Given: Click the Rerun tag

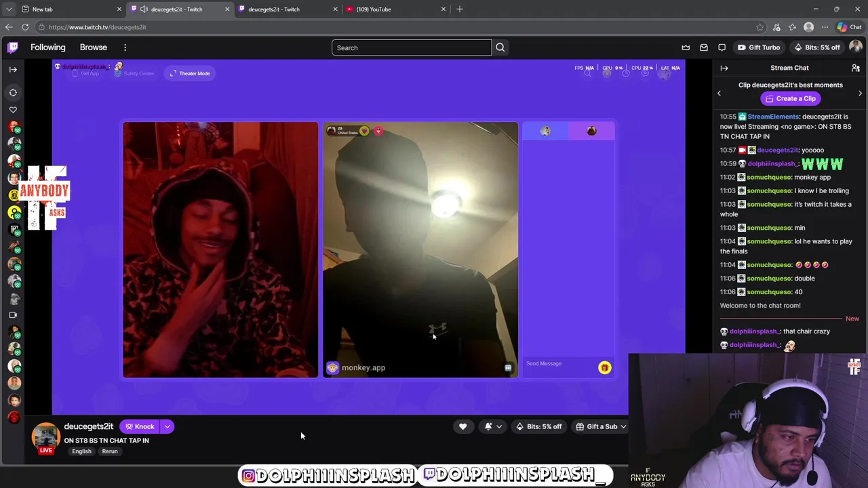Looking at the screenshot, I should click(x=110, y=451).
